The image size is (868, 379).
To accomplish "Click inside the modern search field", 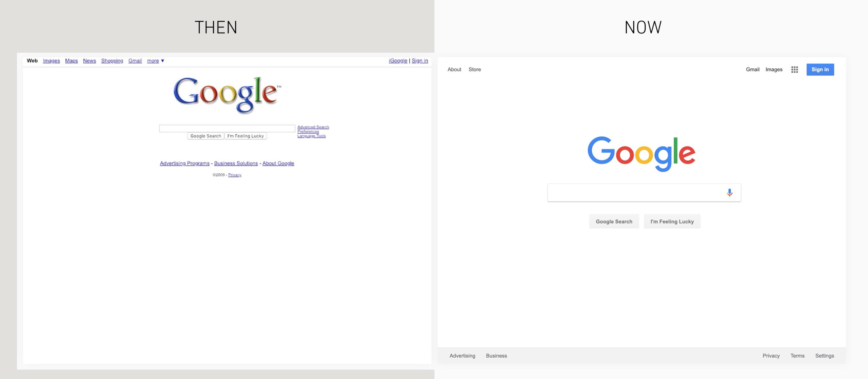I will (x=634, y=193).
